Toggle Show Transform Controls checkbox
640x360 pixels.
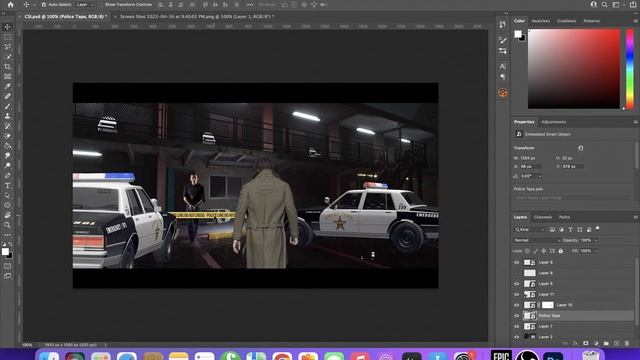coord(100,4)
